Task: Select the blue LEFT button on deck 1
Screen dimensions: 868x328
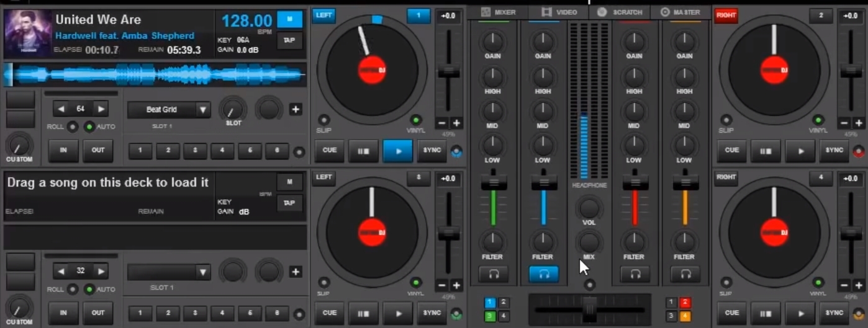Action: 323,15
